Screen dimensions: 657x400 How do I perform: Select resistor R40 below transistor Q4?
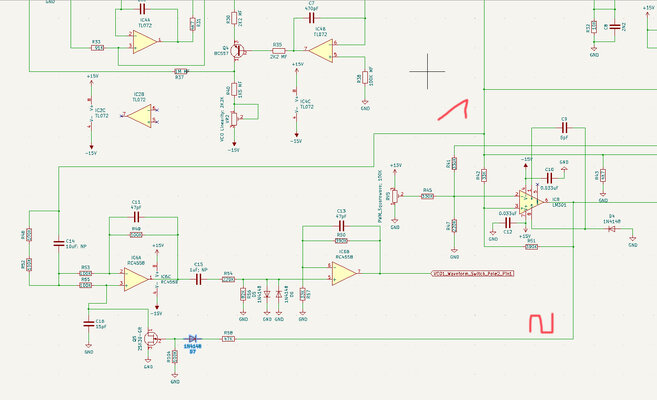pyautogui.click(x=234, y=89)
